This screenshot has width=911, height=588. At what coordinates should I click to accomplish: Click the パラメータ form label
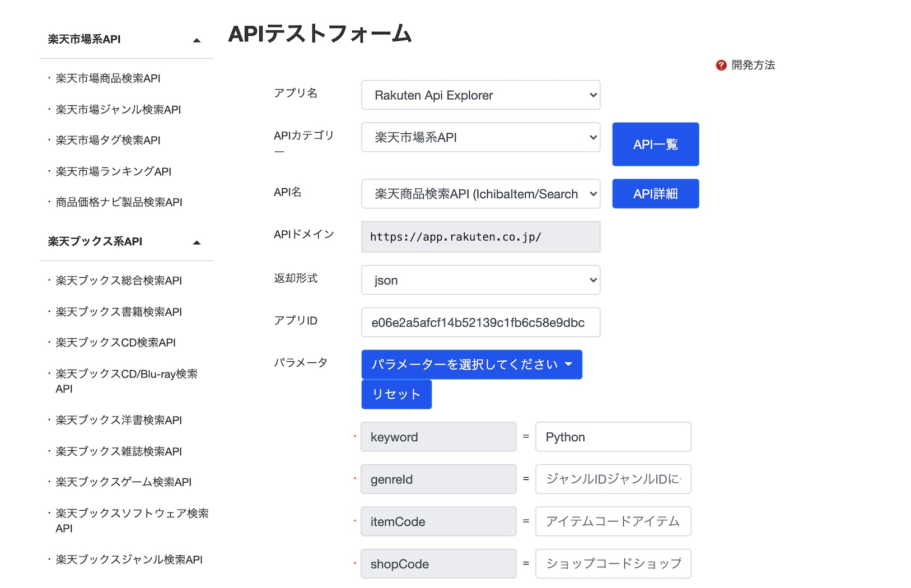[x=301, y=362]
